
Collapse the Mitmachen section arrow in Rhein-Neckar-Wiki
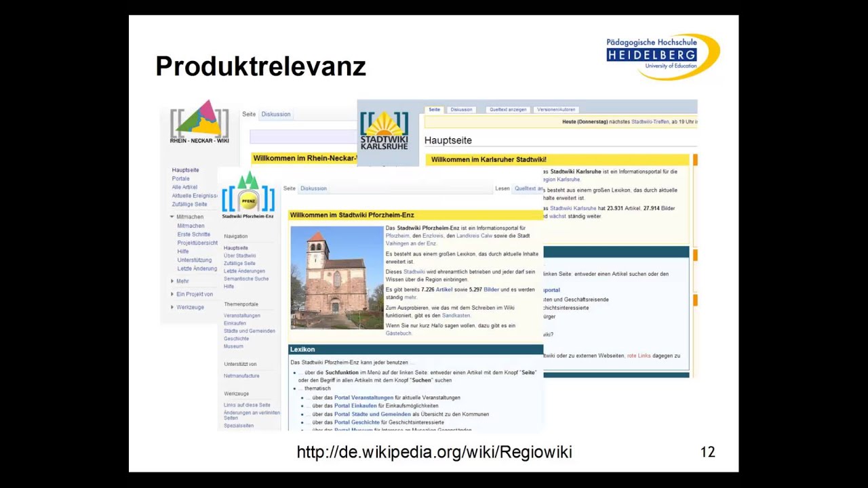point(172,217)
